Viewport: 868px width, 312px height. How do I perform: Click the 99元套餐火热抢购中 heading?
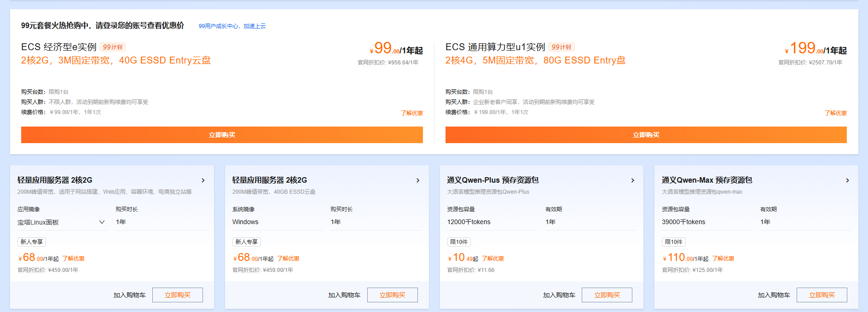point(102,25)
